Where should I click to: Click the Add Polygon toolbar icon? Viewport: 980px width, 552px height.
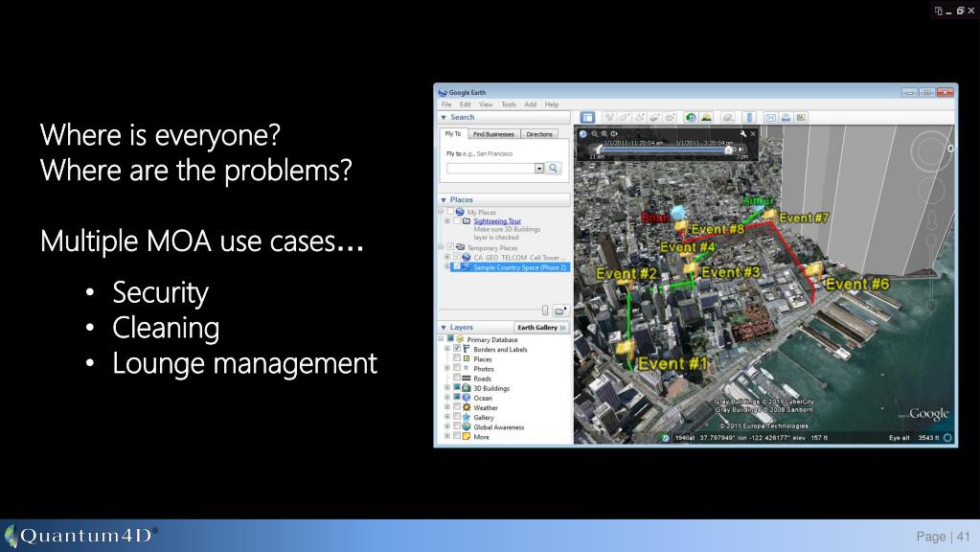[x=625, y=118]
